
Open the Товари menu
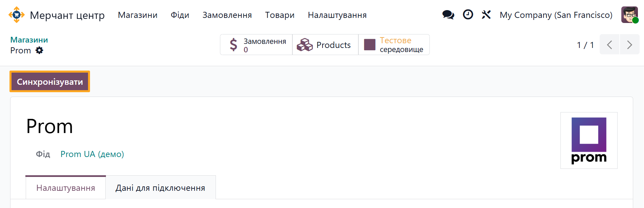[x=280, y=15]
